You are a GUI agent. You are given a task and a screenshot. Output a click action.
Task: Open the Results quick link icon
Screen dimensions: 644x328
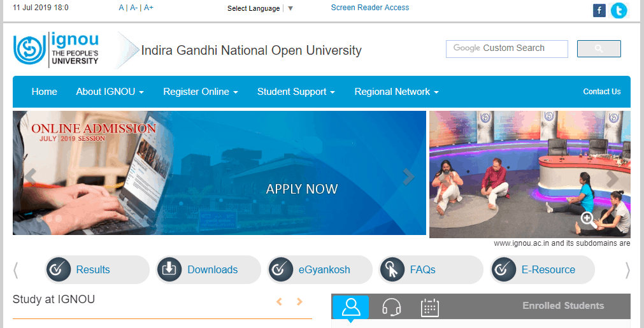pyautogui.click(x=59, y=269)
